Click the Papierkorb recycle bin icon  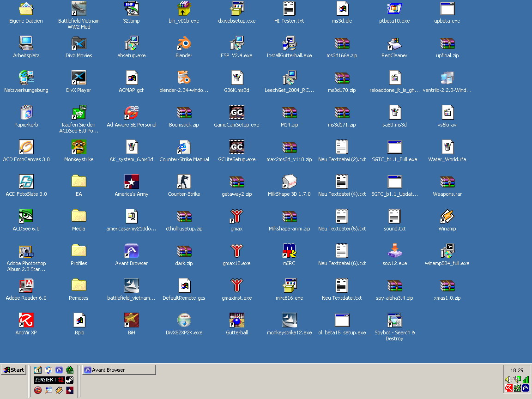click(26, 113)
